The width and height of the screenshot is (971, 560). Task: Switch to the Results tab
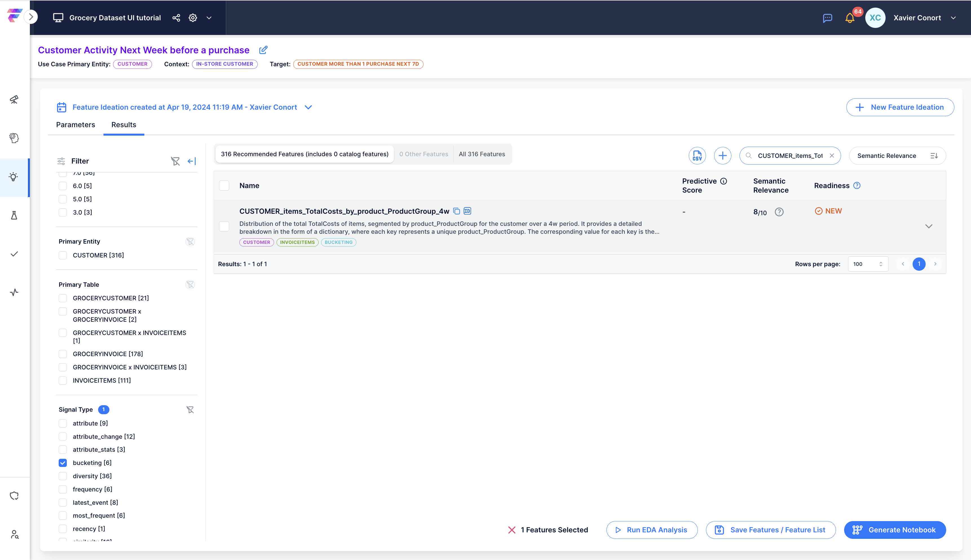pyautogui.click(x=124, y=125)
